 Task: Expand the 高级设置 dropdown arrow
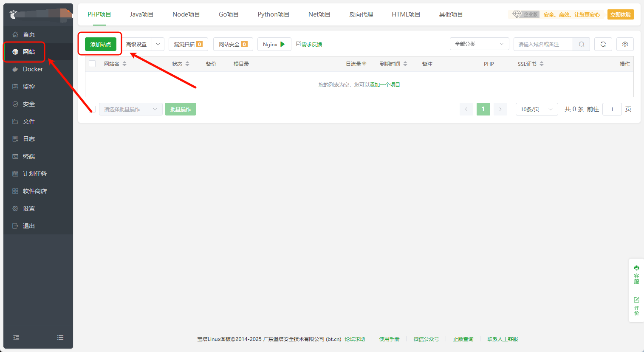coord(158,44)
